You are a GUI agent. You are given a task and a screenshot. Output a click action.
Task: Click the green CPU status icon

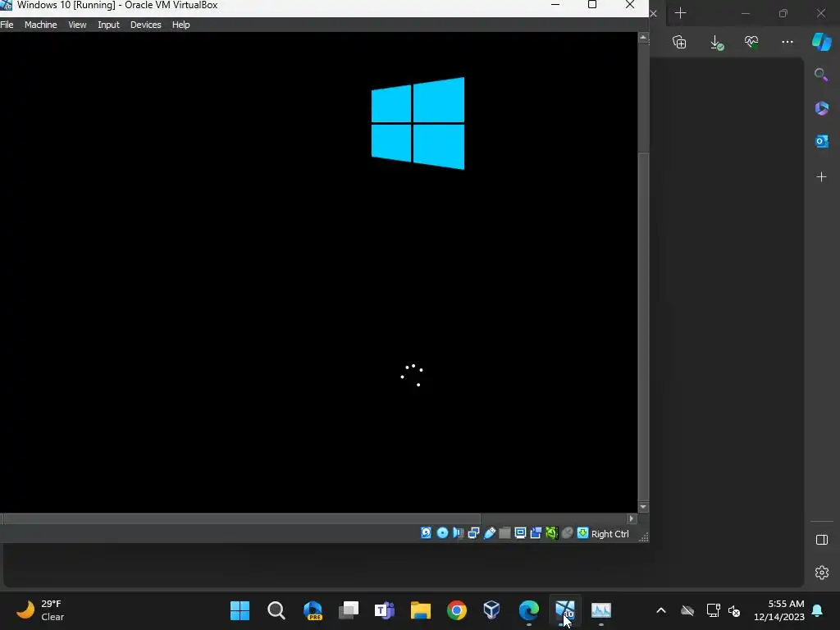[552, 533]
